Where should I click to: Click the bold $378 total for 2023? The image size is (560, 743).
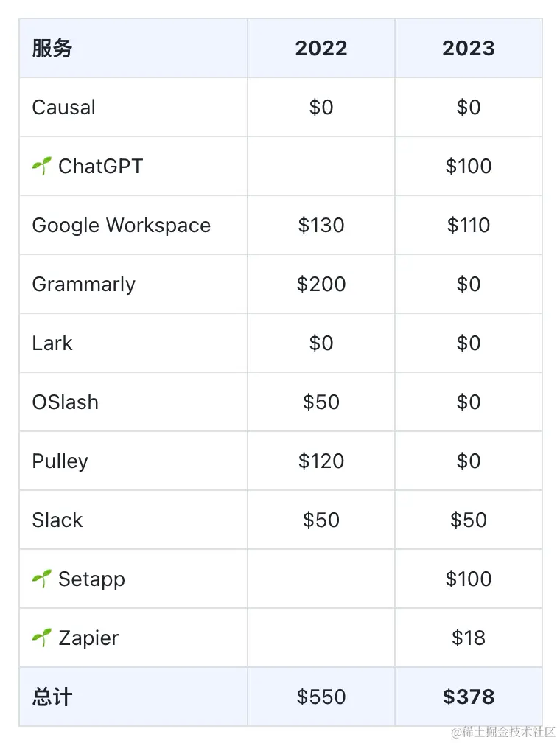(469, 697)
